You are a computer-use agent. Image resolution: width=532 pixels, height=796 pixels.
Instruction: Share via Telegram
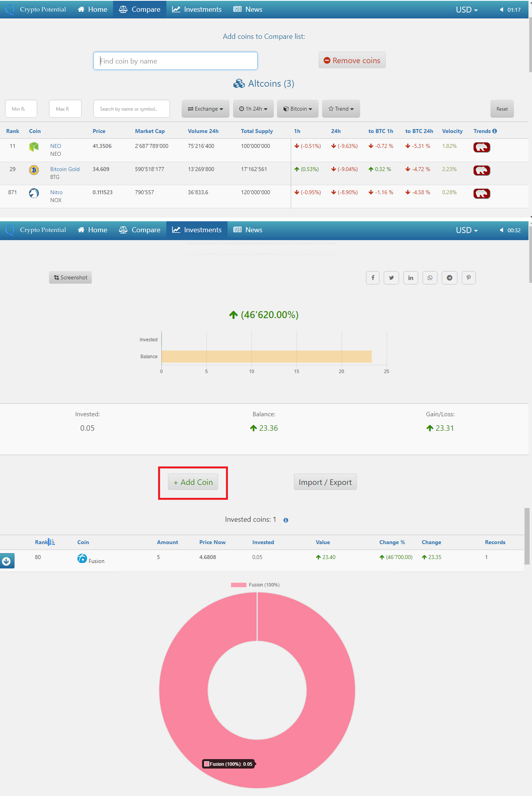(x=450, y=278)
